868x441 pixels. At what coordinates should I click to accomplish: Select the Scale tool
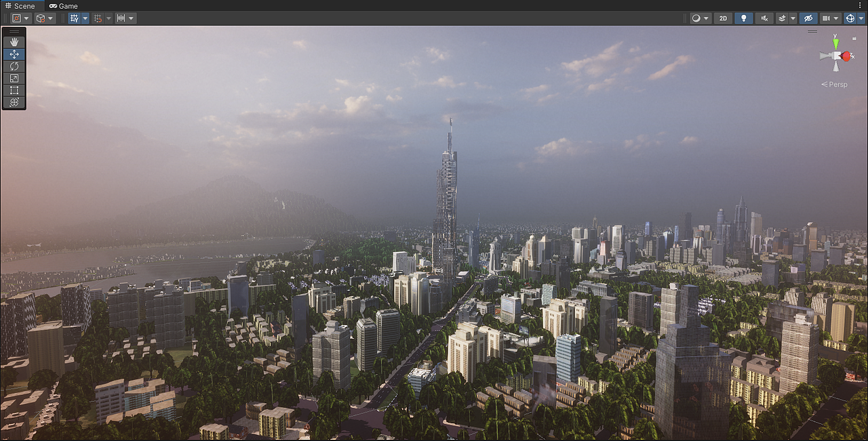click(14, 78)
